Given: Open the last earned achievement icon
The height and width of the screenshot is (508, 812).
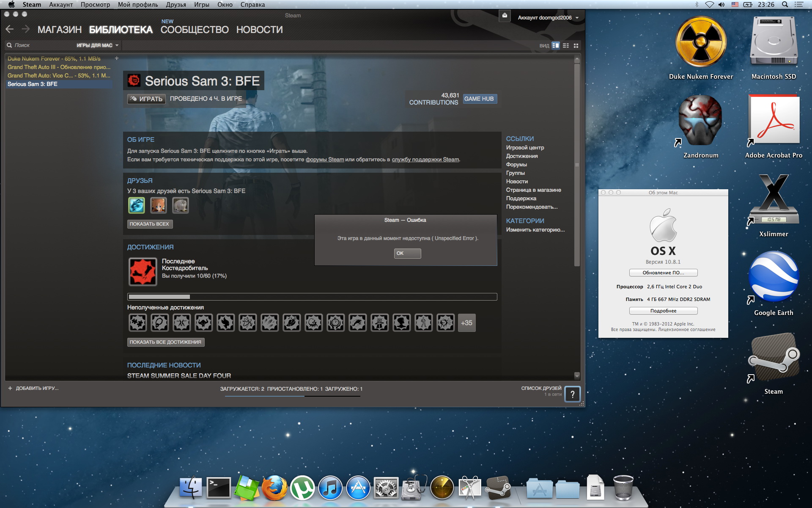Looking at the screenshot, I should (x=143, y=272).
